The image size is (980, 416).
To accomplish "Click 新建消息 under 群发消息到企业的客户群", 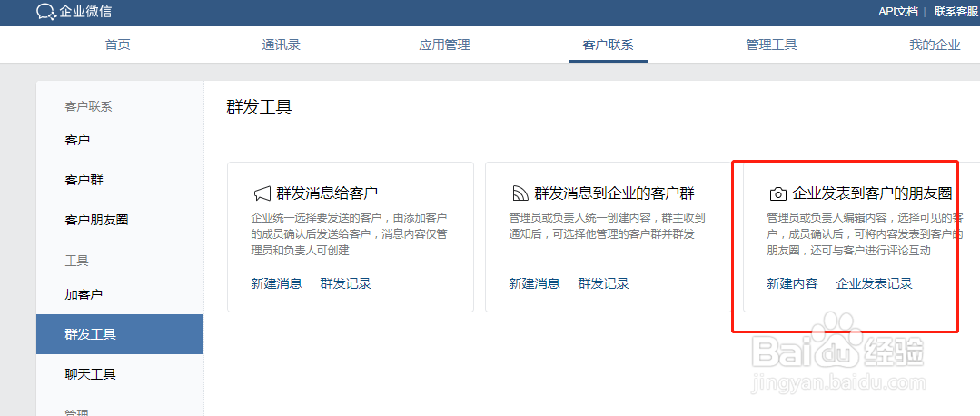I will [534, 283].
